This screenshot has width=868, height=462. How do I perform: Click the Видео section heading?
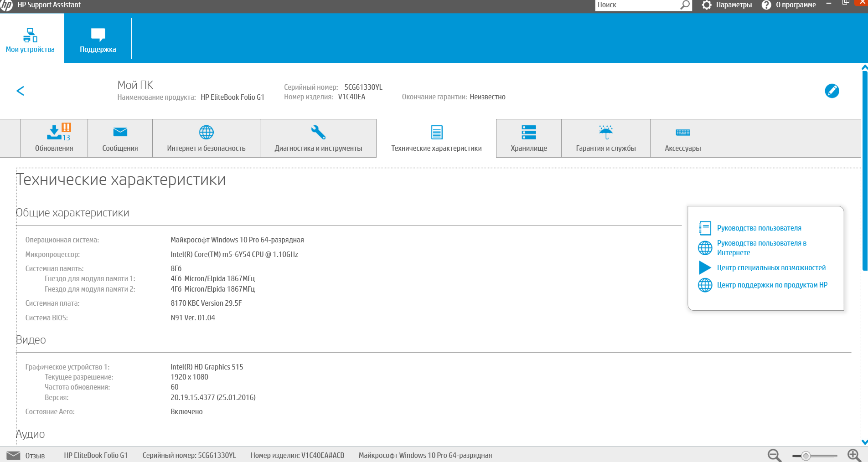pyautogui.click(x=31, y=340)
